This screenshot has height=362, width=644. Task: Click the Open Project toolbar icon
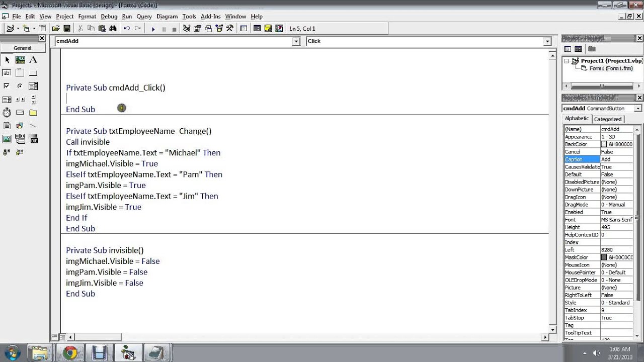(x=56, y=29)
